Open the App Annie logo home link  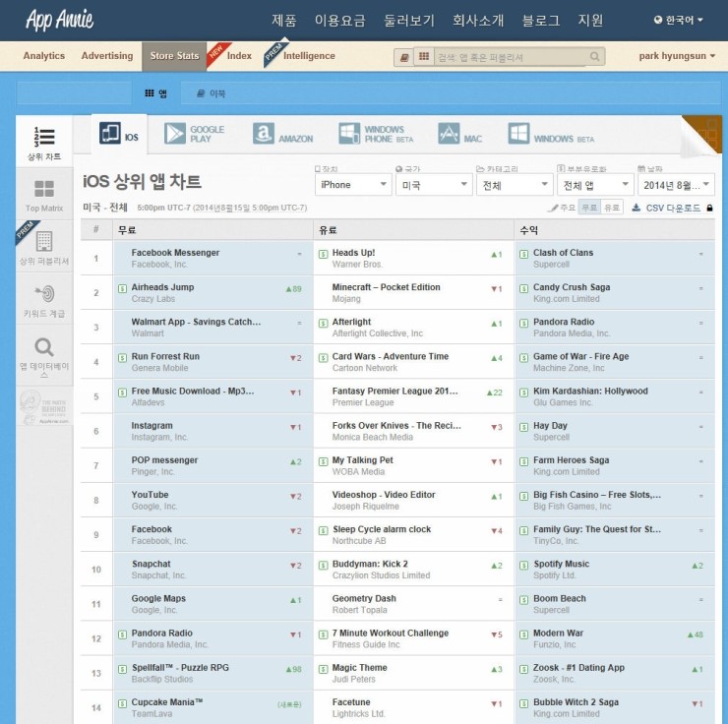[59, 21]
